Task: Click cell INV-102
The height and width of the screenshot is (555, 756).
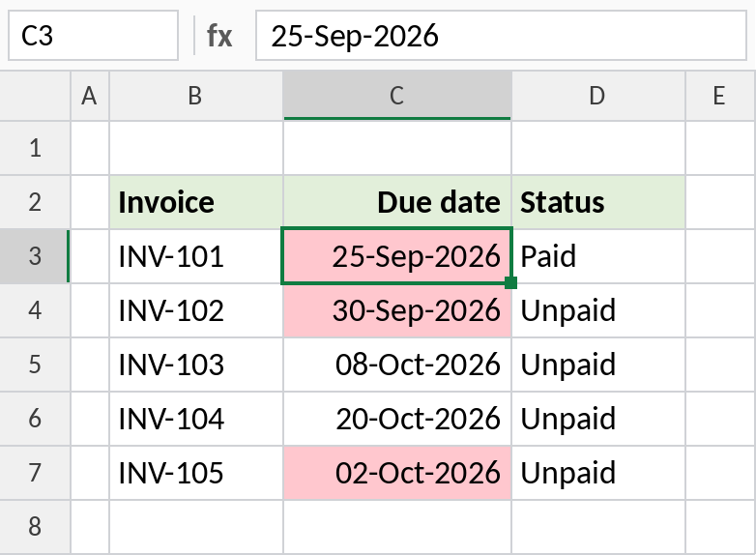Action: coord(196,310)
